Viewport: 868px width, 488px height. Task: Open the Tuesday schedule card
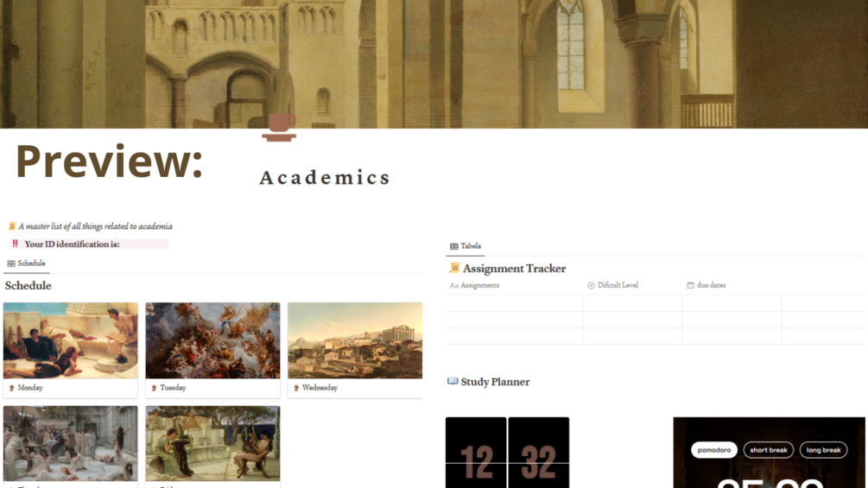pos(212,350)
